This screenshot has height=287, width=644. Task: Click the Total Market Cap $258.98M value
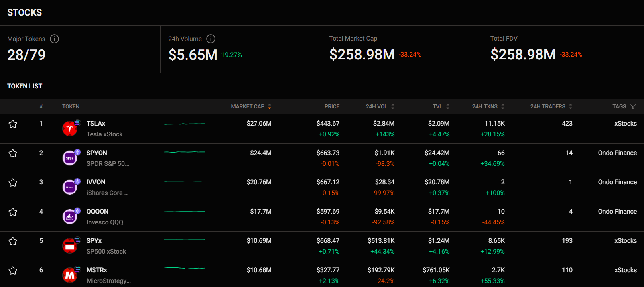tap(362, 54)
